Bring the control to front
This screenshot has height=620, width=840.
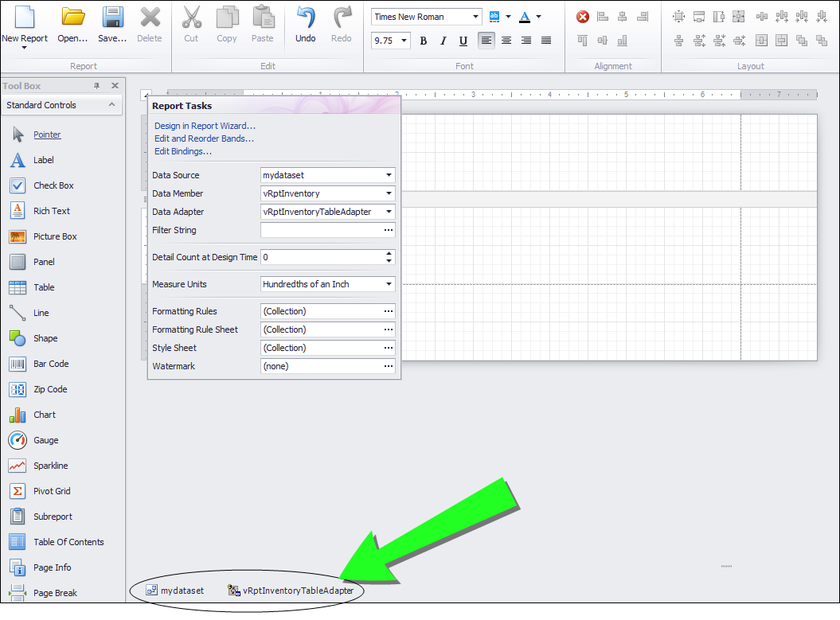(802, 41)
